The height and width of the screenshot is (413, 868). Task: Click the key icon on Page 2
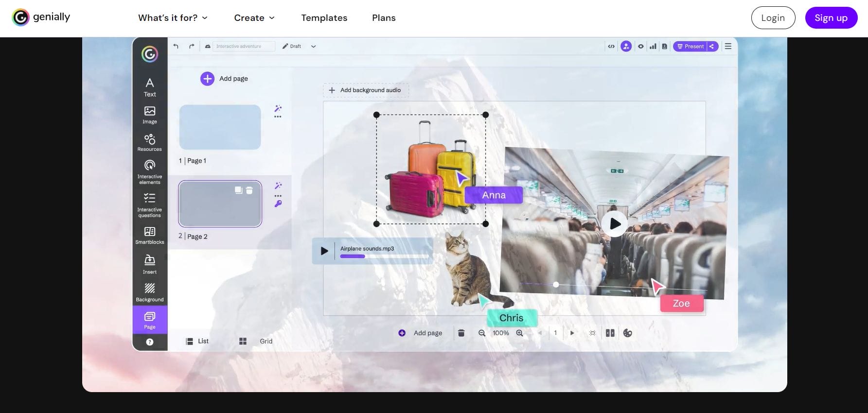click(278, 204)
